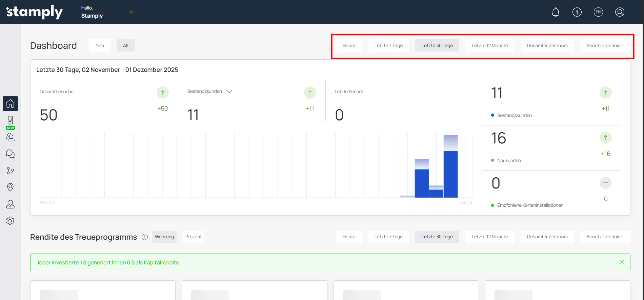Viewport: 644px width, 300px height.
Task: Toggle return view to Währung
Action: coord(164,237)
